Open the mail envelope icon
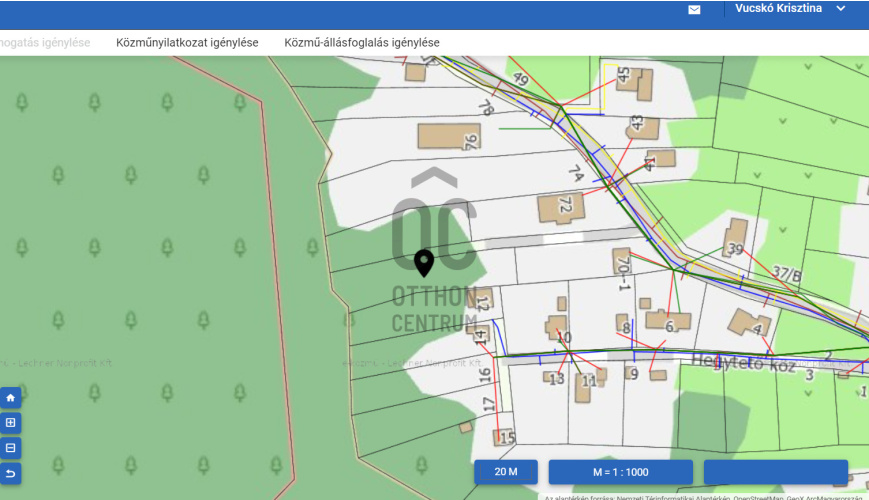 pyautogui.click(x=694, y=9)
